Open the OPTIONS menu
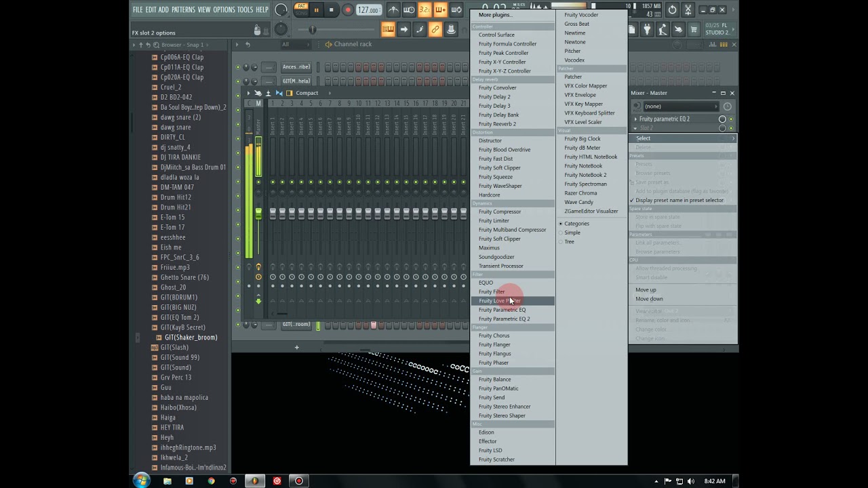This screenshot has height=488, width=868. [x=224, y=9]
